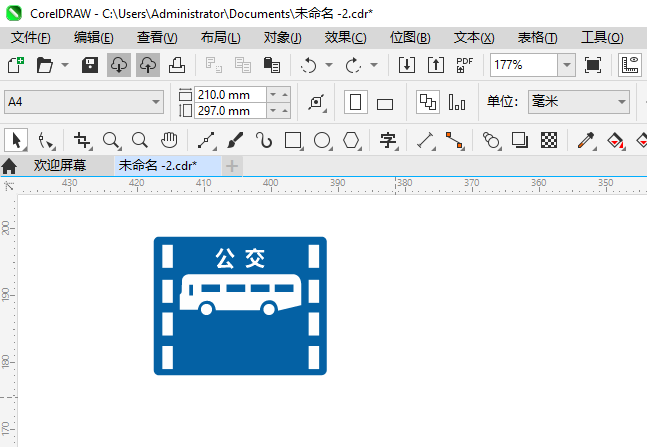Select the Freehand line tool
Screen dimensions: 647x447
pyautogui.click(x=207, y=140)
